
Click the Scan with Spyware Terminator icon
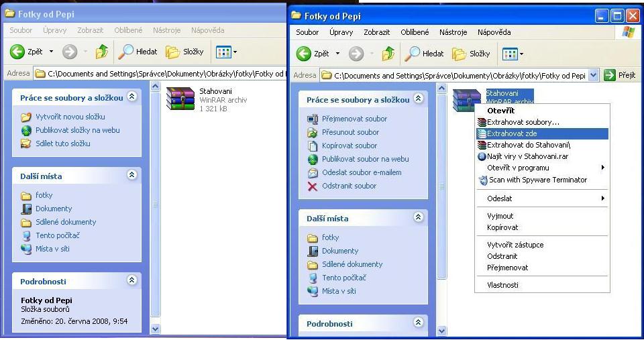(482, 180)
